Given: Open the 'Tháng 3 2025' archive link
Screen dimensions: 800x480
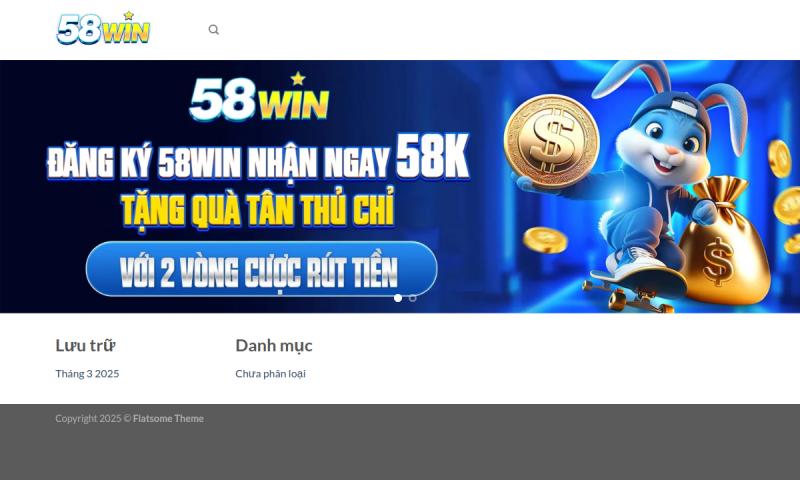Looking at the screenshot, I should (87, 373).
